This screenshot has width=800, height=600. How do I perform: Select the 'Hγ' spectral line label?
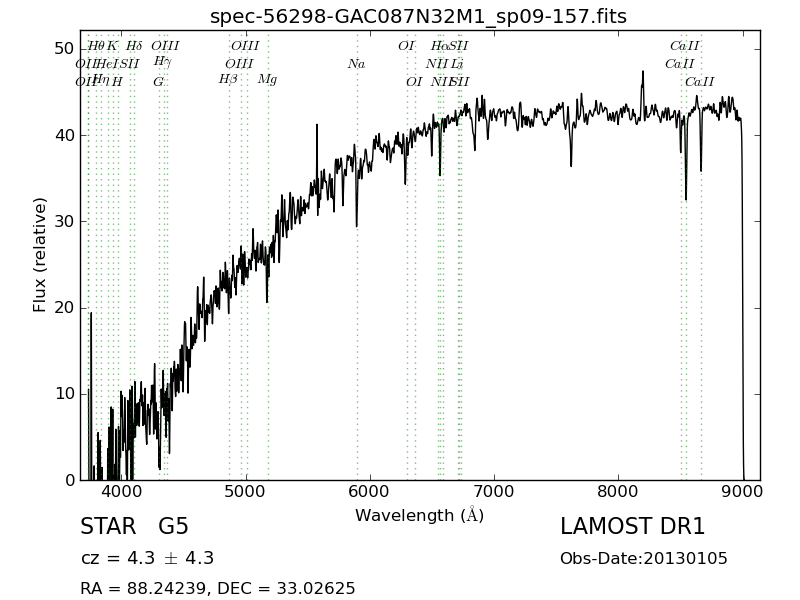coord(163,62)
